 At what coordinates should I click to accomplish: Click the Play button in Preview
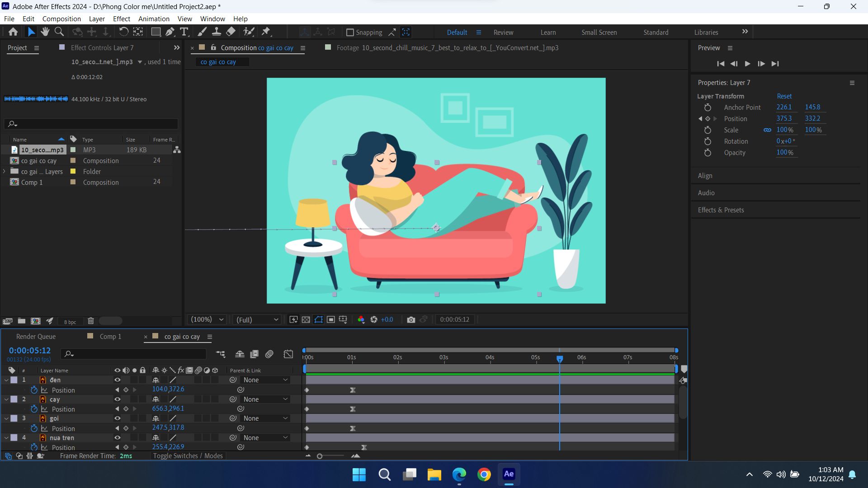[x=747, y=64]
